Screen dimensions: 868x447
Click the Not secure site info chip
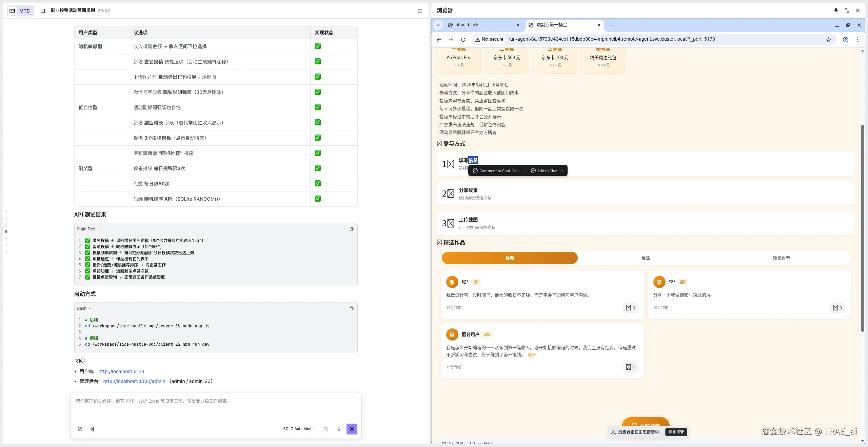[x=489, y=39]
